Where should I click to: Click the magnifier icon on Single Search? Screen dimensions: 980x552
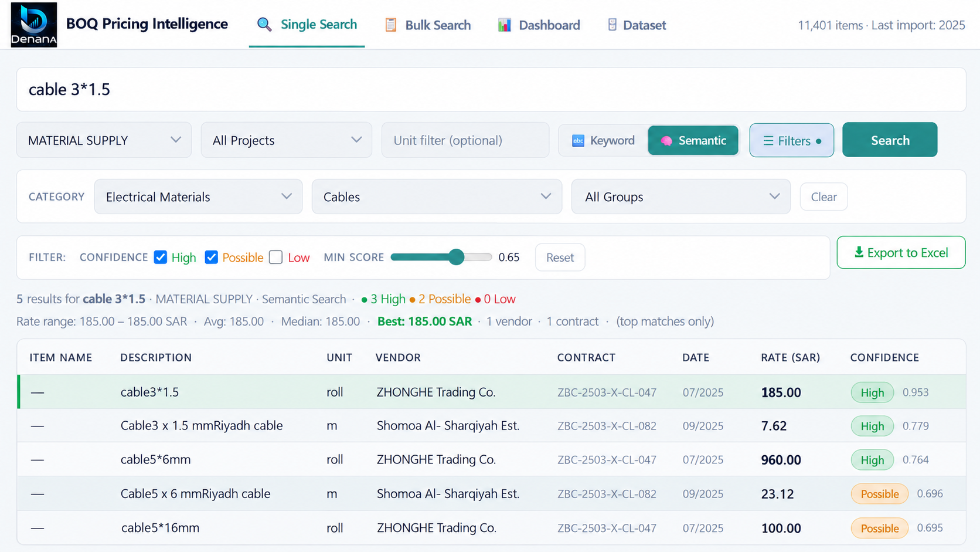(264, 25)
